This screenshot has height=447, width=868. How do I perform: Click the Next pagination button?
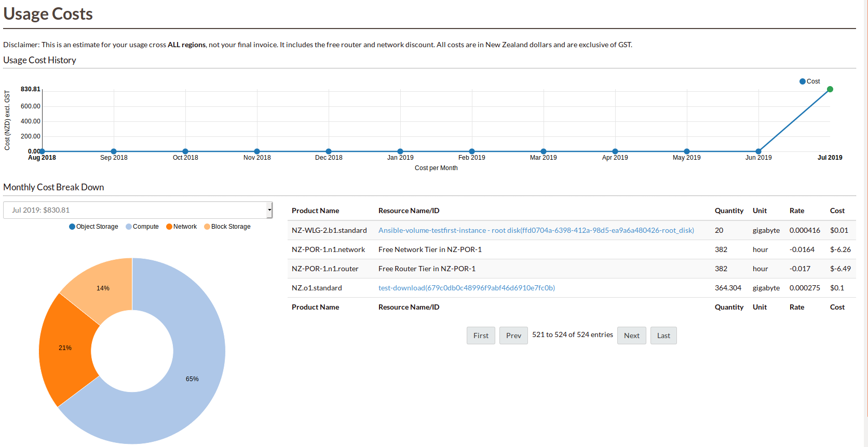click(631, 336)
